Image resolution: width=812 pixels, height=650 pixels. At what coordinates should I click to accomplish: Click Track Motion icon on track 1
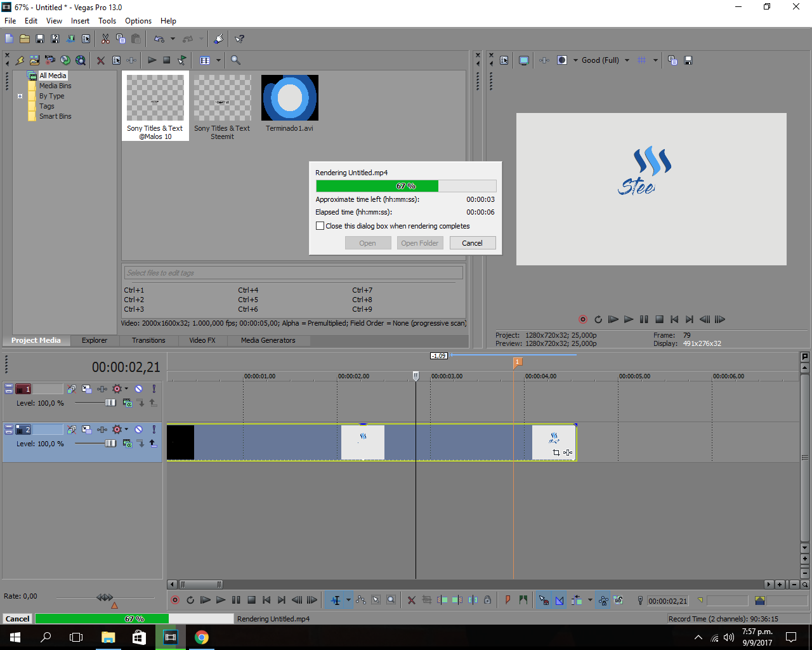[x=87, y=389]
